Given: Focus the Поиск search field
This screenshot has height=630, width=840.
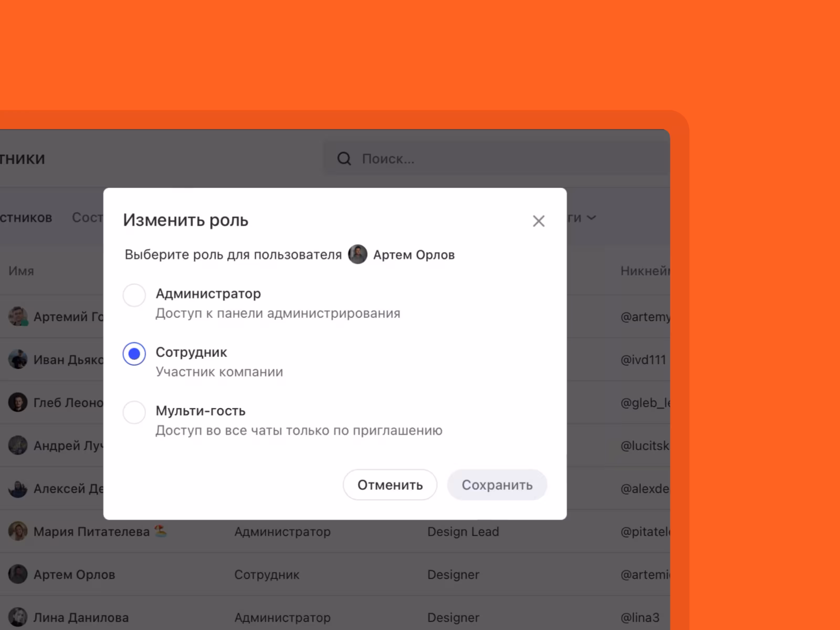Looking at the screenshot, I should click(x=496, y=159).
